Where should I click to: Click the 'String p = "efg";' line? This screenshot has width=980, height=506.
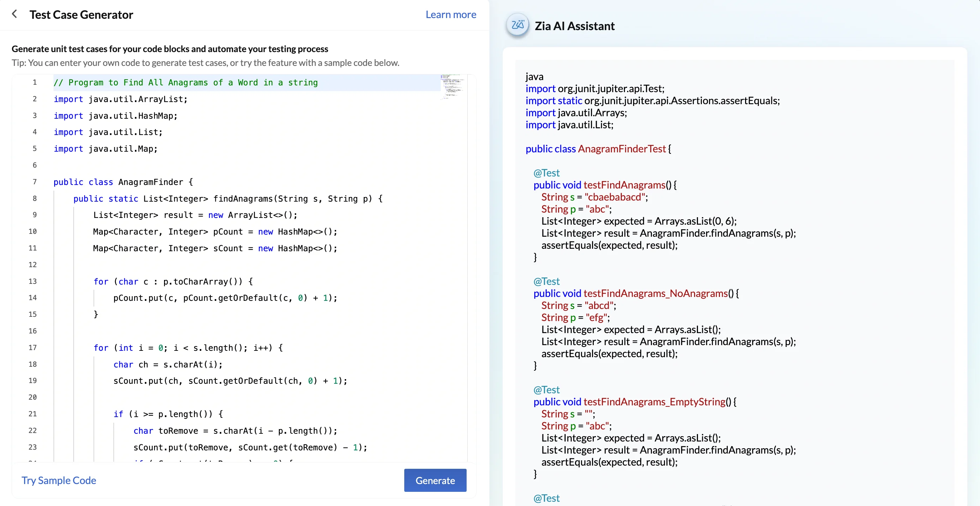click(x=576, y=318)
